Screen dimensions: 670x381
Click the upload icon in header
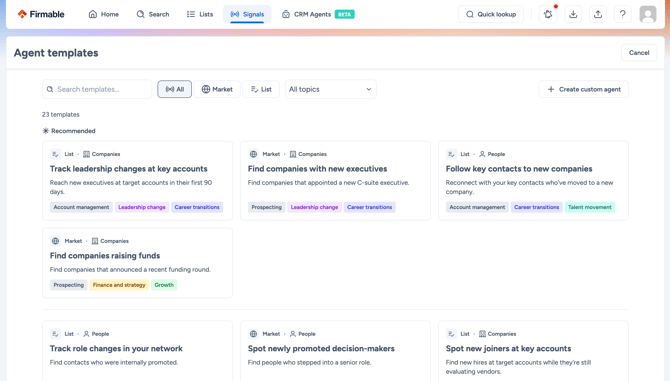tap(598, 14)
